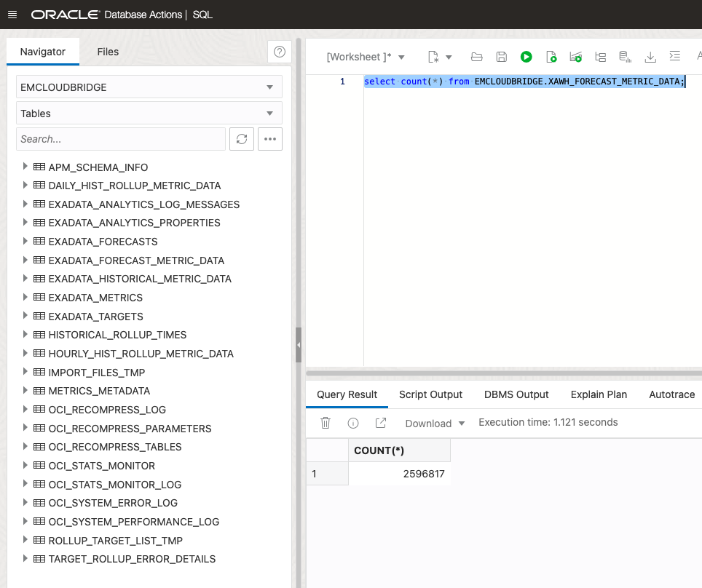
Task: Select the IMPORT_FILES_TMP table
Action: click(97, 373)
